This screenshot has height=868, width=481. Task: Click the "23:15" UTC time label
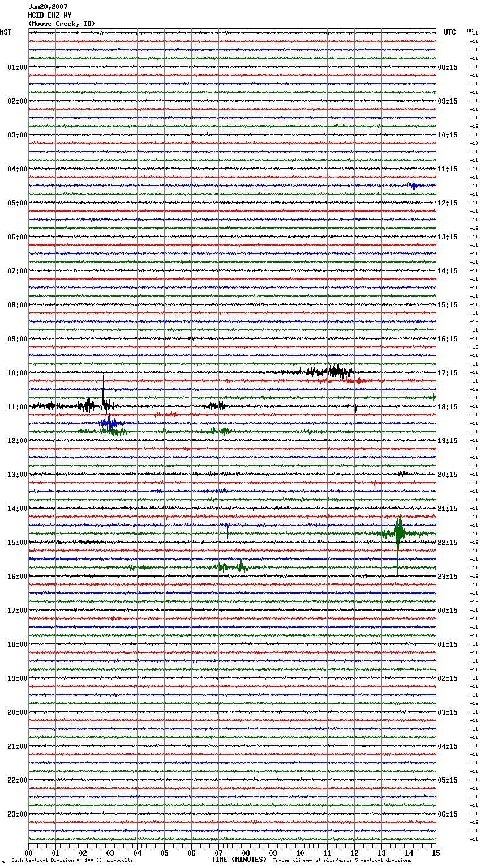click(x=448, y=577)
